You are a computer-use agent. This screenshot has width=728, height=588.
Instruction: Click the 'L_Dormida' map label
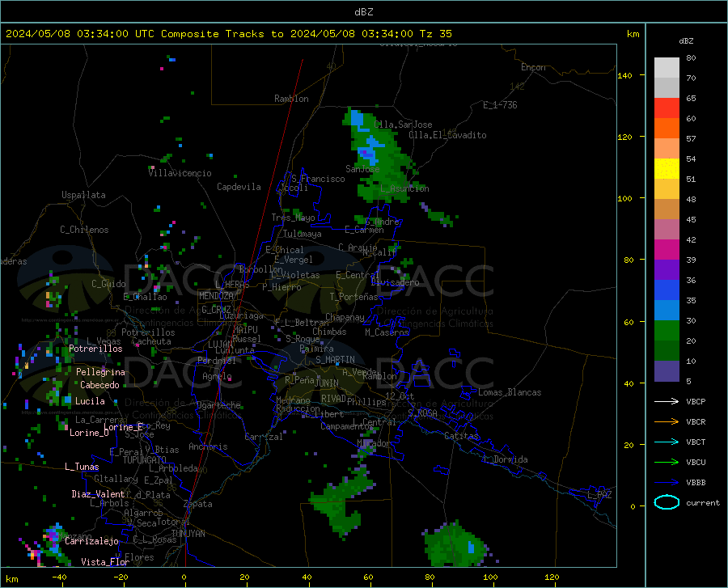pyautogui.click(x=506, y=459)
